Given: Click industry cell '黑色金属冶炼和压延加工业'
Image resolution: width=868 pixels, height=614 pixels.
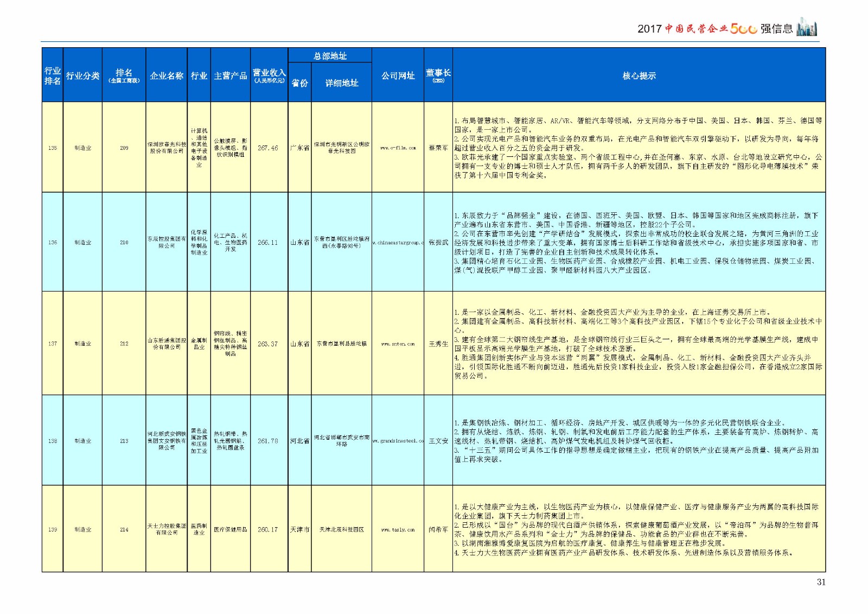Looking at the screenshot, I should pyautogui.click(x=199, y=441).
